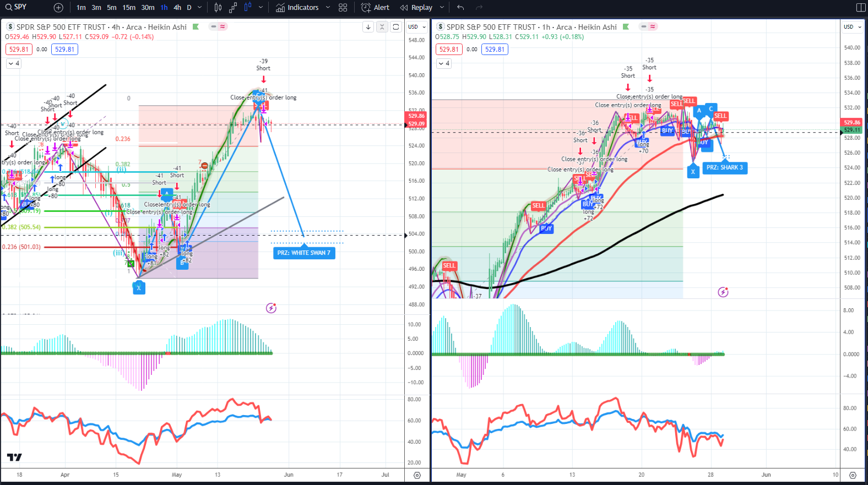The width and height of the screenshot is (868, 485).
Task: Undo the last chart action
Action: coord(460,8)
